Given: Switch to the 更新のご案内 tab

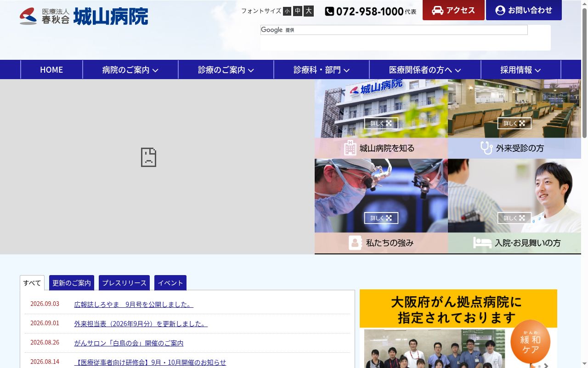Looking at the screenshot, I should 72,283.
